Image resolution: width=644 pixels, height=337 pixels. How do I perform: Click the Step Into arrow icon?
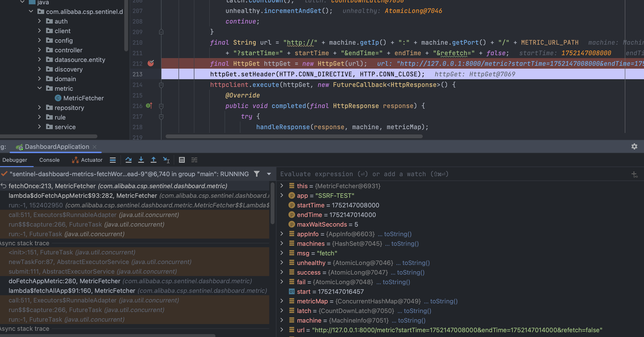point(141,160)
